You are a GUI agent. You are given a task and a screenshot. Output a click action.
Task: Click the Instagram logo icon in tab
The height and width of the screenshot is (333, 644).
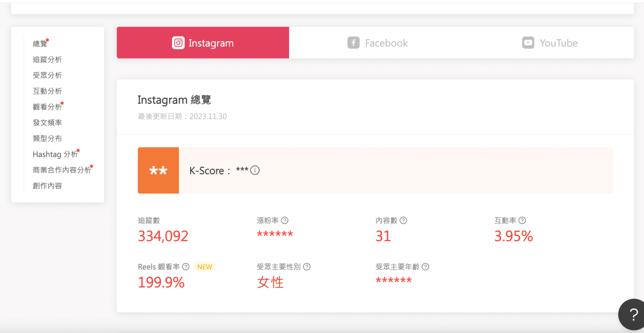pos(178,43)
